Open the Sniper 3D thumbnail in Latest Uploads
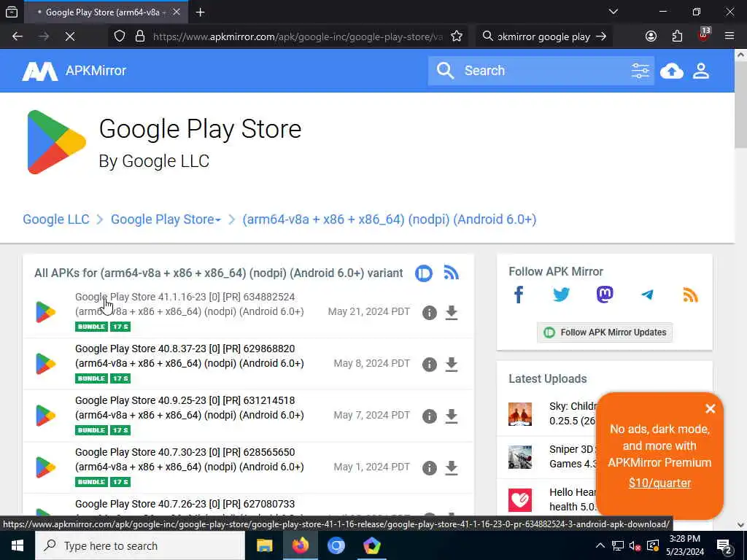 [519, 457]
